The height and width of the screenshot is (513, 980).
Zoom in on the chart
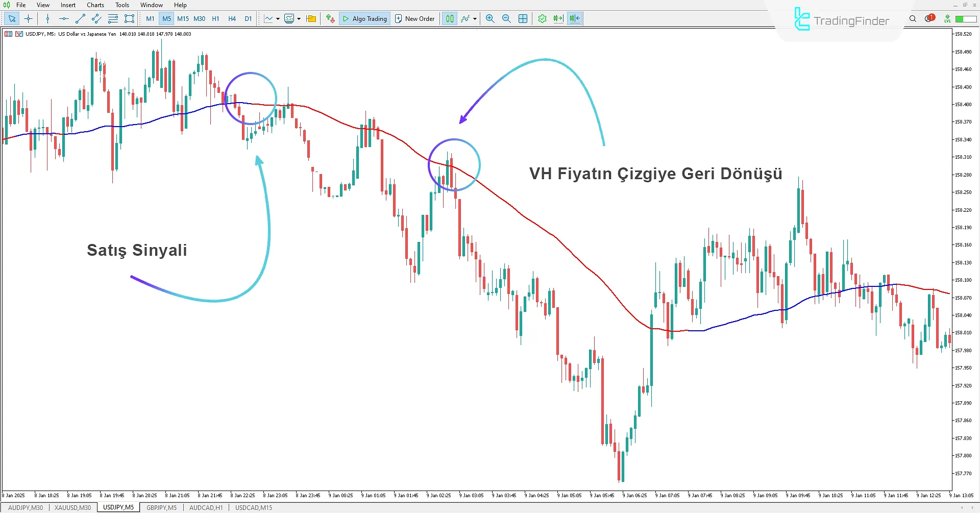490,19
